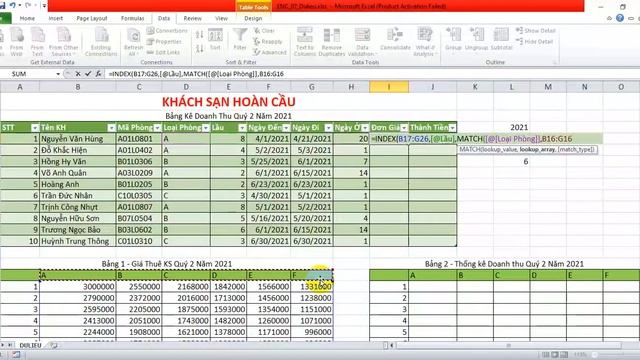Sort ascending A to Z
Screen dimensions: 640x360
click(x=200, y=35)
